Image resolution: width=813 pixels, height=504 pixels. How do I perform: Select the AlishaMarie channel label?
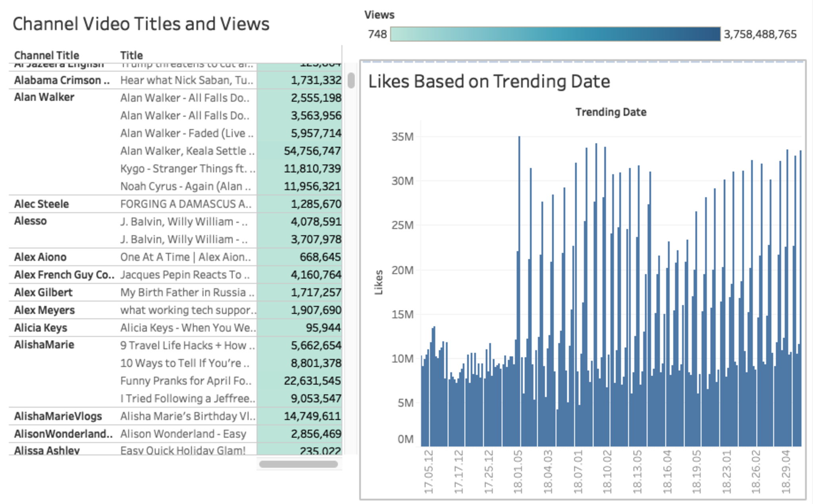pos(44,345)
